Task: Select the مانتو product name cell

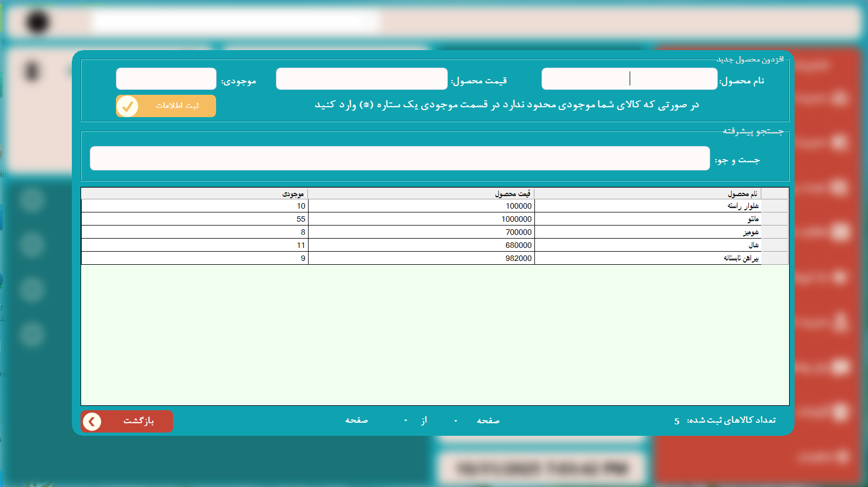Action: pos(648,219)
